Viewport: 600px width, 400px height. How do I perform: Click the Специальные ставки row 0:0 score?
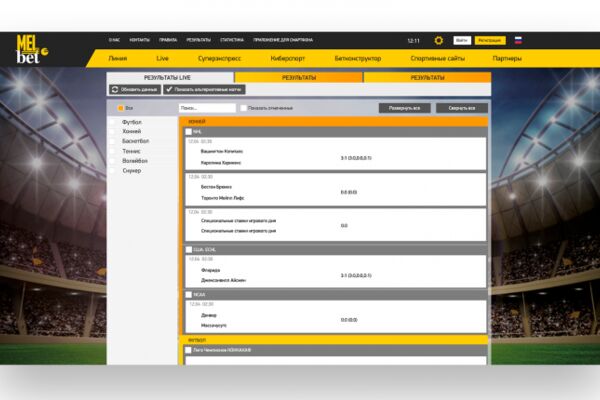344,226
